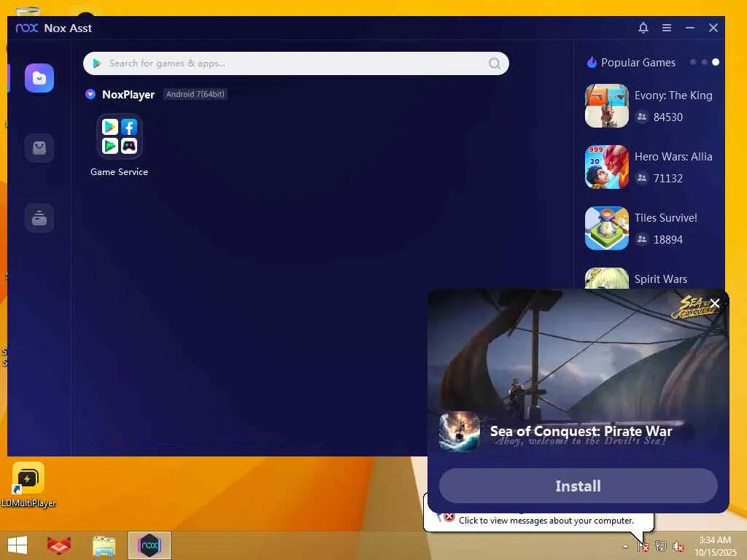This screenshot has height=560, width=747.
Task: Click the Nox taskbar button
Action: click(x=149, y=545)
